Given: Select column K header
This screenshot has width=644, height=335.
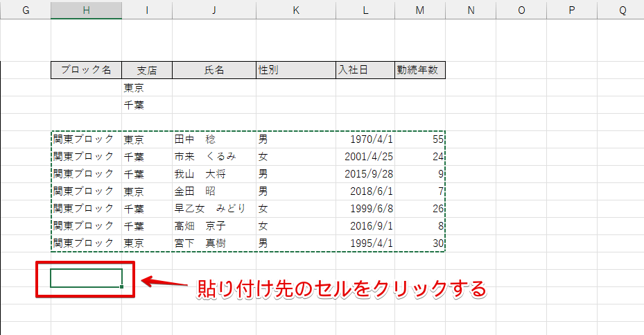Looking at the screenshot, I should click(295, 10).
